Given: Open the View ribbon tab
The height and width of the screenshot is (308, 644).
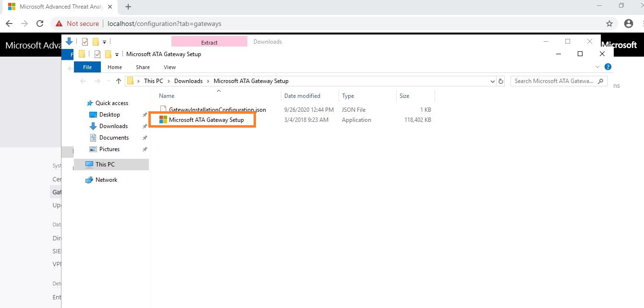Looking at the screenshot, I should pos(170,67).
